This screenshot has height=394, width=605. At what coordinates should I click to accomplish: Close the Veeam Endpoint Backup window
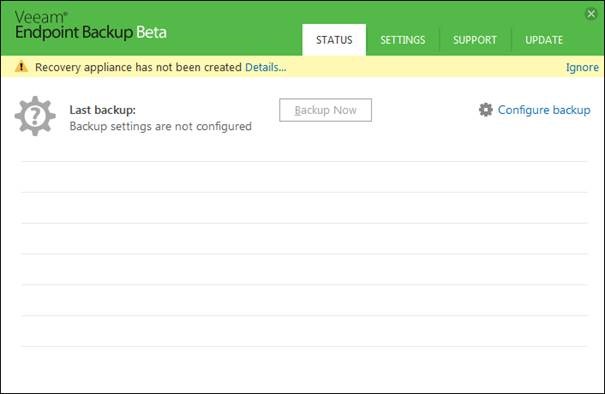(x=591, y=14)
